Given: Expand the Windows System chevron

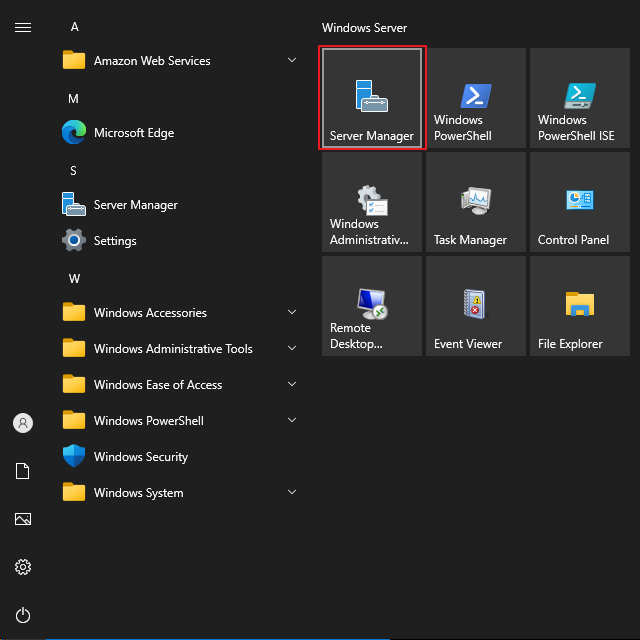Looking at the screenshot, I should [x=292, y=492].
